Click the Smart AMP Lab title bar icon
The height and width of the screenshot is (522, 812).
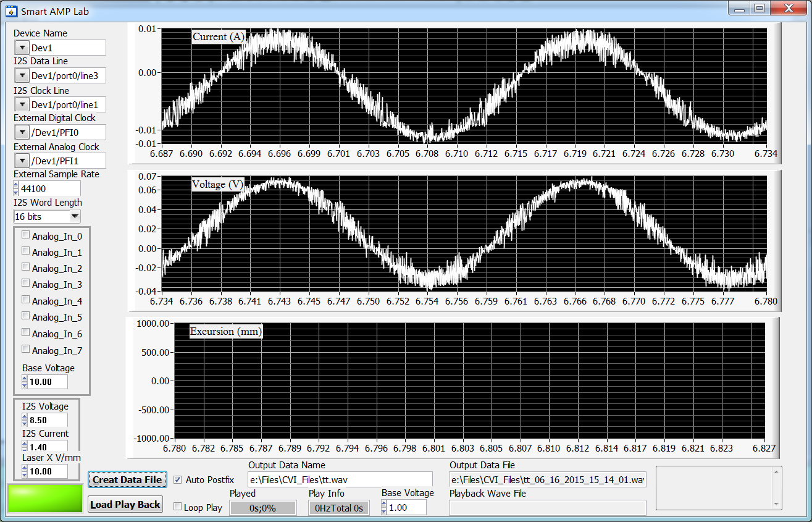coord(10,11)
